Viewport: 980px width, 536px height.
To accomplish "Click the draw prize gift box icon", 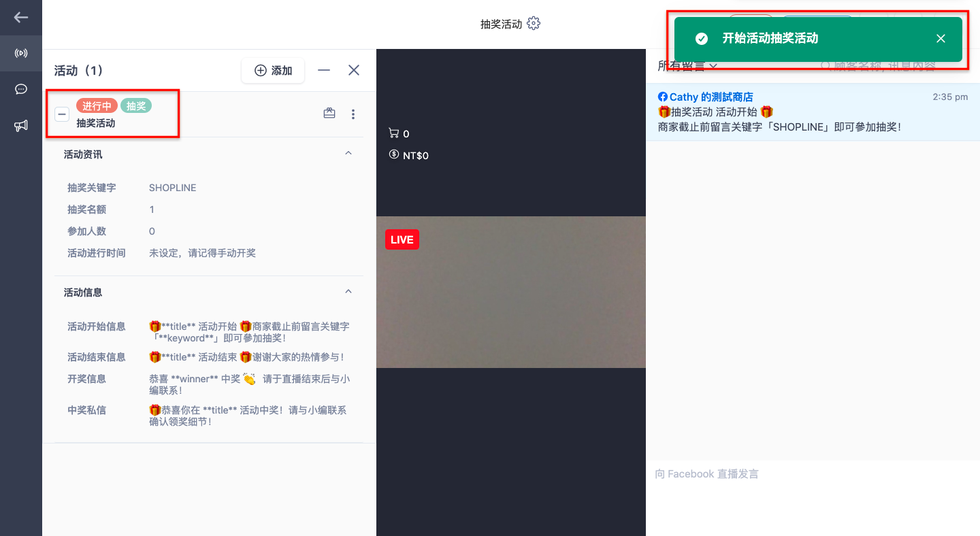I will point(329,114).
